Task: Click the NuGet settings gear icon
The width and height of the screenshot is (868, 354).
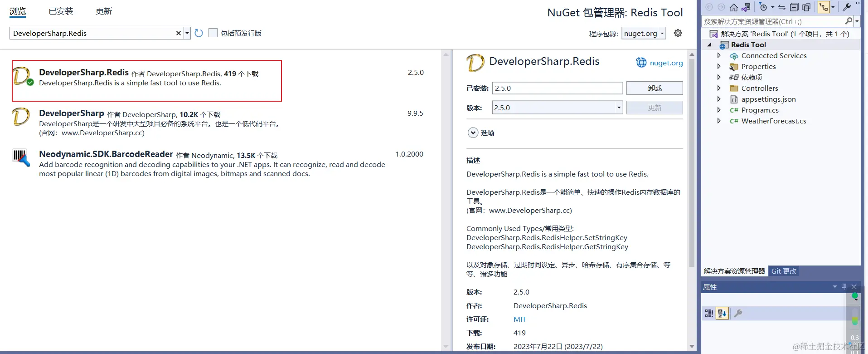Action: (678, 33)
